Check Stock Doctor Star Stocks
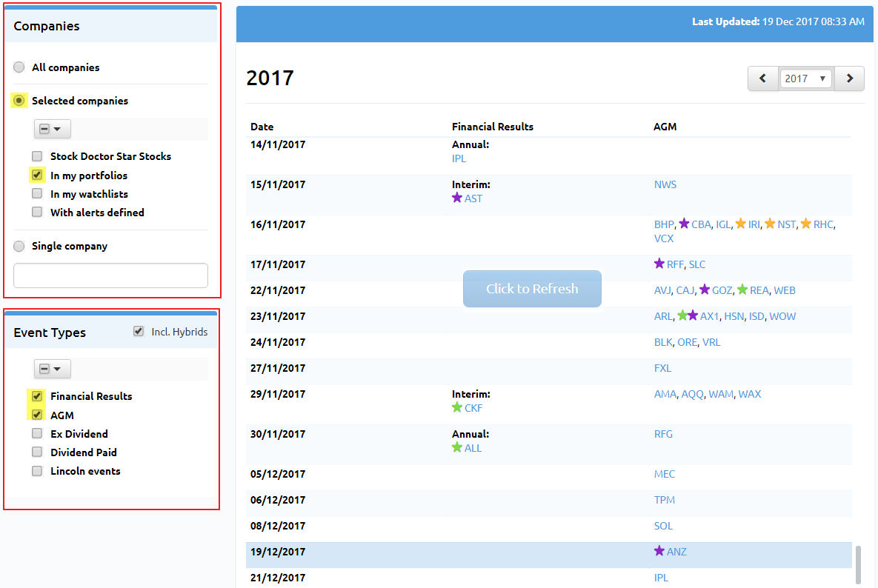Viewport: 878px width, 588px height. pos(37,156)
